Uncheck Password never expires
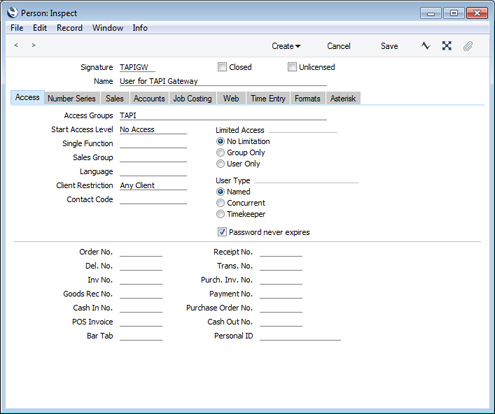 [x=222, y=232]
